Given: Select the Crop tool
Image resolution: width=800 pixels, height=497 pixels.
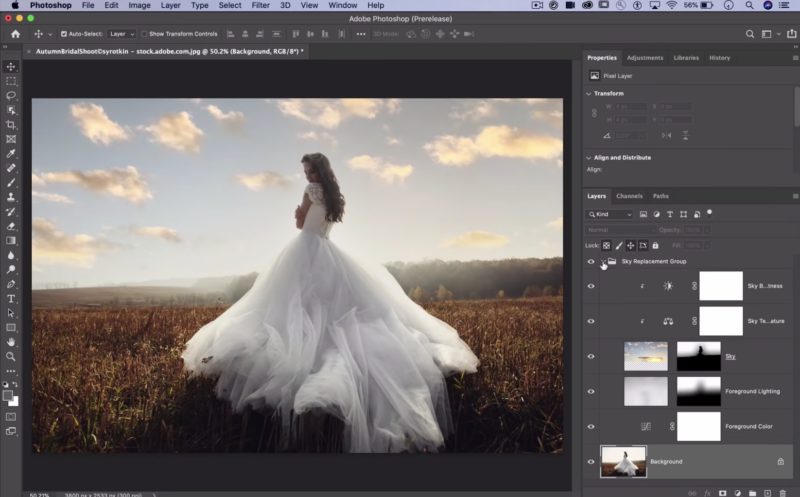Looking at the screenshot, I should tap(11, 124).
